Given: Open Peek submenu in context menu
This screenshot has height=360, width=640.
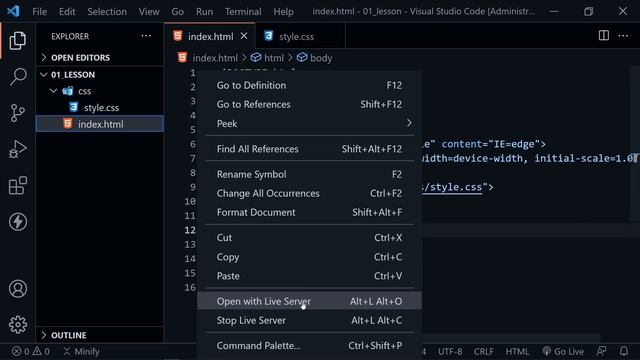Looking at the screenshot, I should pyautogui.click(x=309, y=123).
